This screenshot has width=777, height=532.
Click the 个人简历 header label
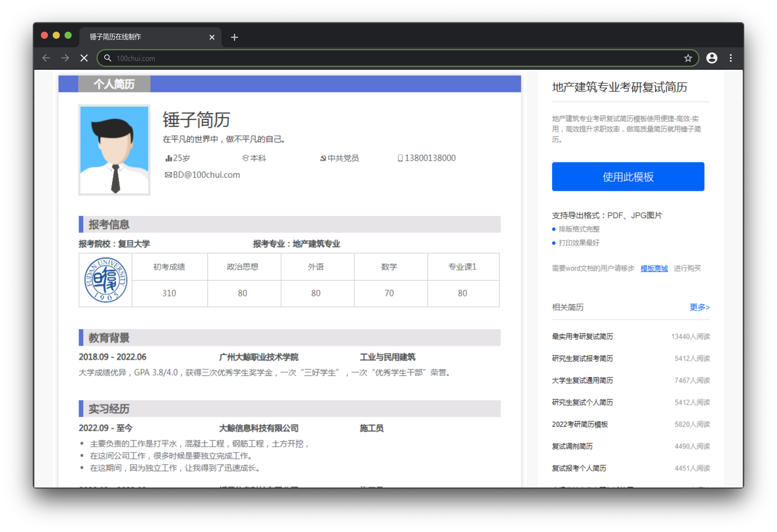[x=114, y=84]
